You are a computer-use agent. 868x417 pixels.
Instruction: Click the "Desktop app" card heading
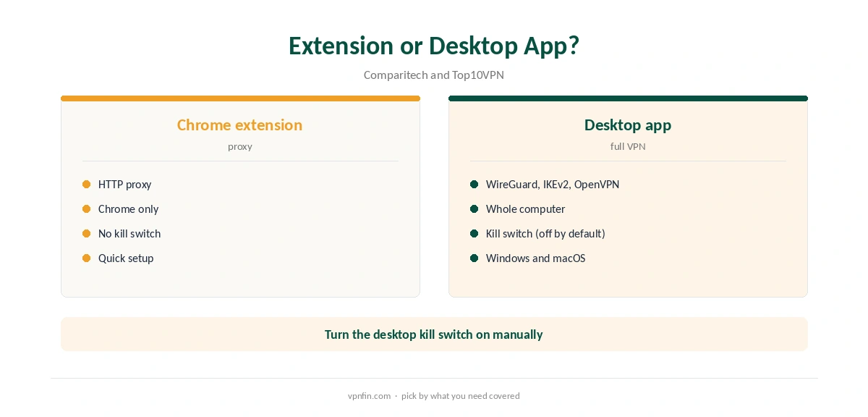628,125
